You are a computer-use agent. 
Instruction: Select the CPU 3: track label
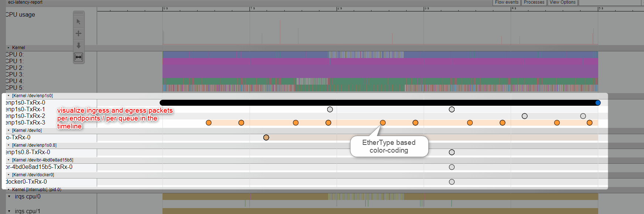[15, 75]
